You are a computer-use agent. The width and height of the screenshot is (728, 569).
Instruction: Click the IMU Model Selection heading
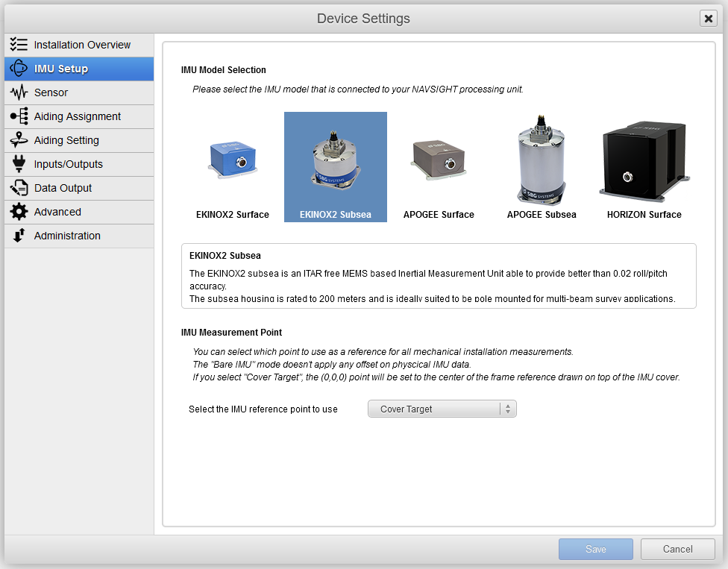[x=223, y=70]
